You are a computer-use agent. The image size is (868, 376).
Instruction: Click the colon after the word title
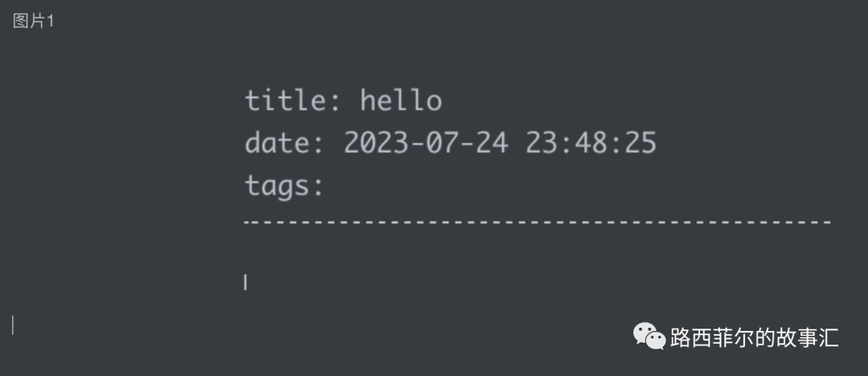click(334, 102)
